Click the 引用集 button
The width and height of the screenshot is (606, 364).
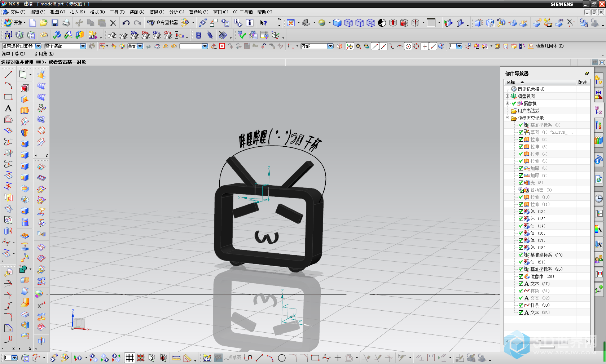(x=47, y=54)
